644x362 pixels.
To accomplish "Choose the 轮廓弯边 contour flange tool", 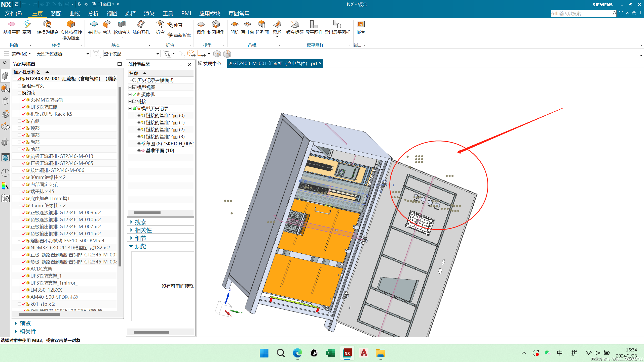I will point(122,27).
